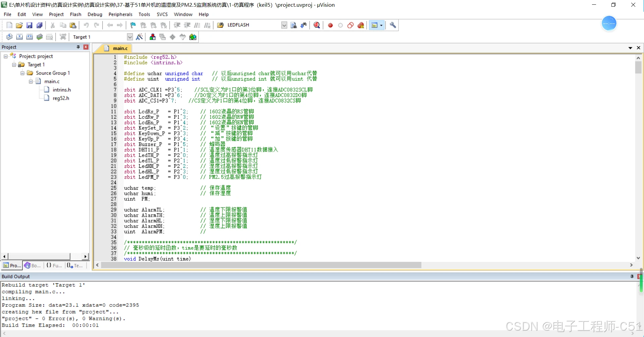The width and height of the screenshot is (644, 337).
Task: Open the SVCS menu
Action: (162, 14)
